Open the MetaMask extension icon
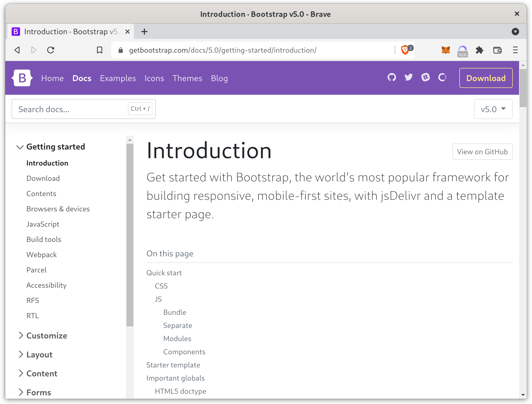 pyautogui.click(x=445, y=50)
